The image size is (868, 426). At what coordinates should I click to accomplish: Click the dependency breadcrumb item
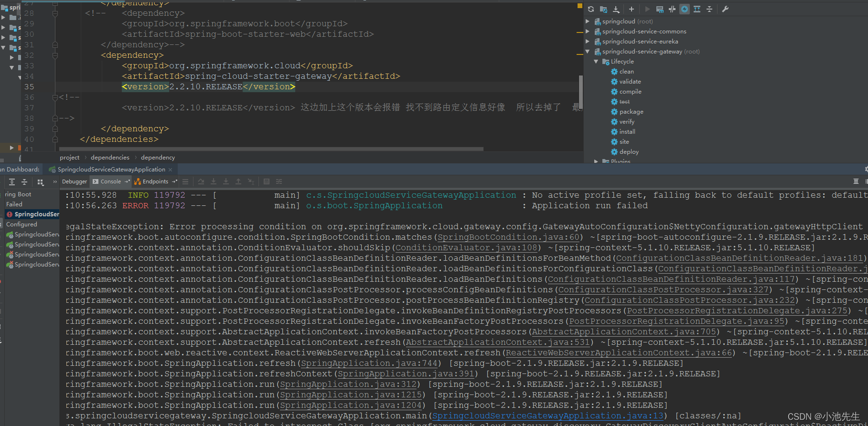coord(158,158)
